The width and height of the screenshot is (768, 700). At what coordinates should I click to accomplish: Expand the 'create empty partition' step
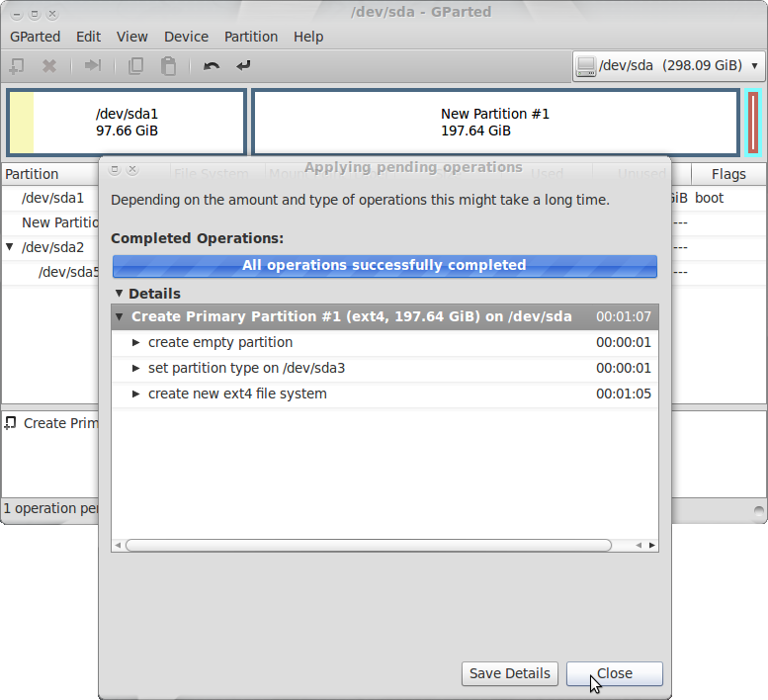coord(136,342)
